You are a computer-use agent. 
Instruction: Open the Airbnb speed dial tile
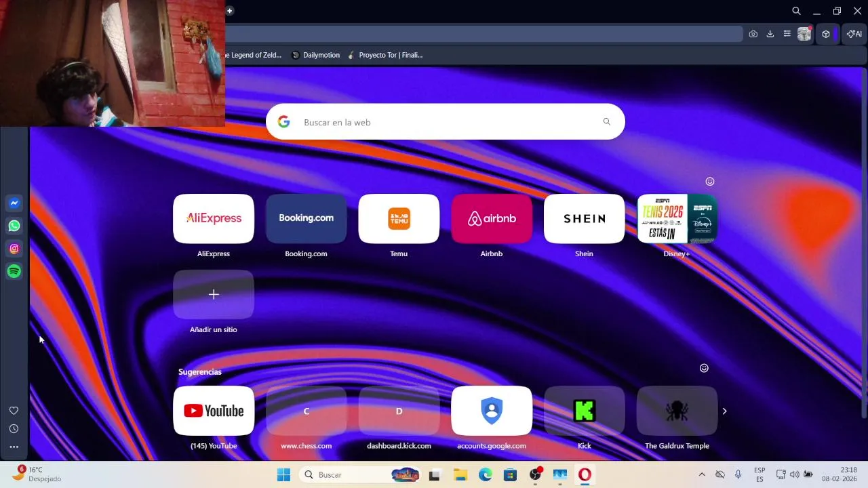pos(492,219)
